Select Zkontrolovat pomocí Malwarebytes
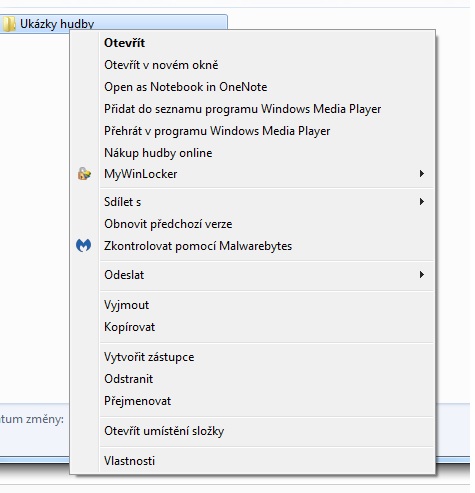Screen dimensions: 475x493 click(x=252, y=246)
